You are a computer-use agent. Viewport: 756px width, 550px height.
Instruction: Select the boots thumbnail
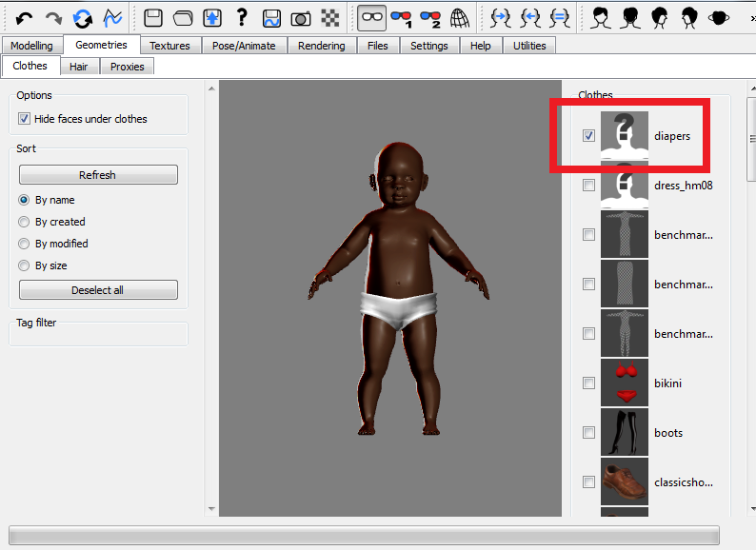click(x=625, y=432)
